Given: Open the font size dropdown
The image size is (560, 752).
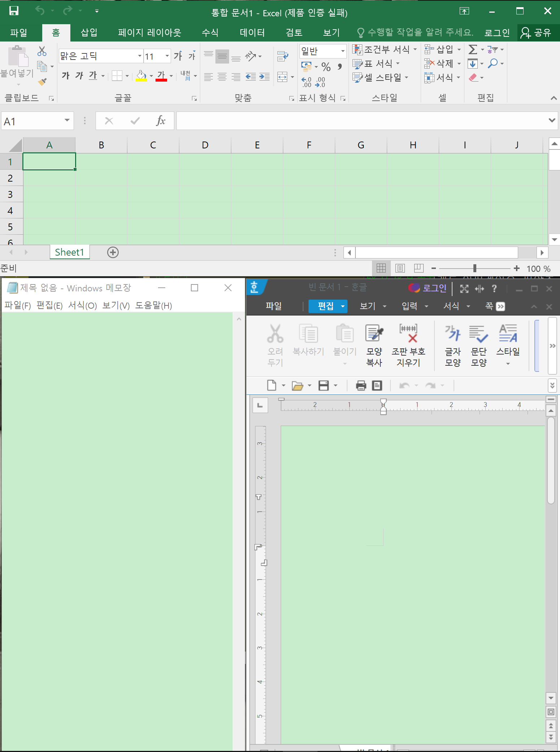Looking at the screenshot, I should click(x=167, y=56).
